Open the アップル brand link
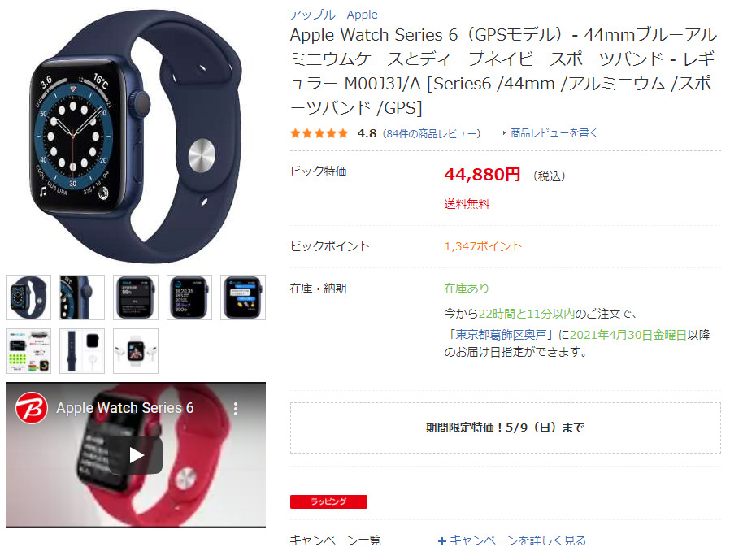 pyautogui.click(x=313, y=15)
